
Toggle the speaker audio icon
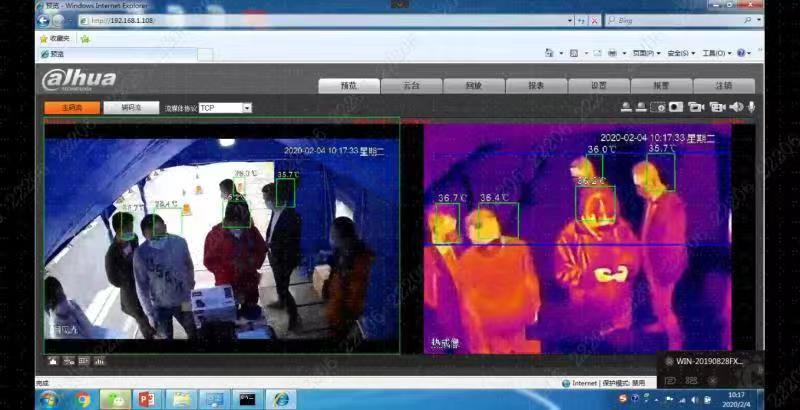coord(735,107)
